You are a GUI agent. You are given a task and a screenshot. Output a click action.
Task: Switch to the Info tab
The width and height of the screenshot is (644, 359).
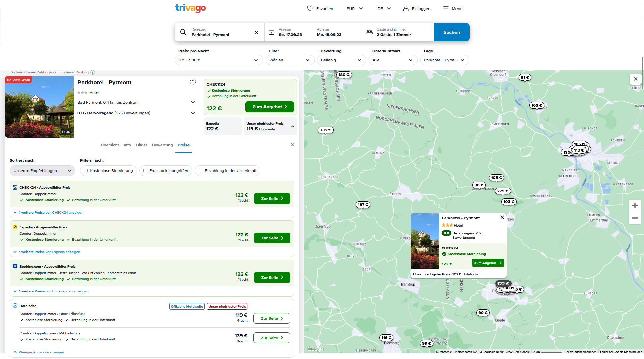tap(127, 145)
